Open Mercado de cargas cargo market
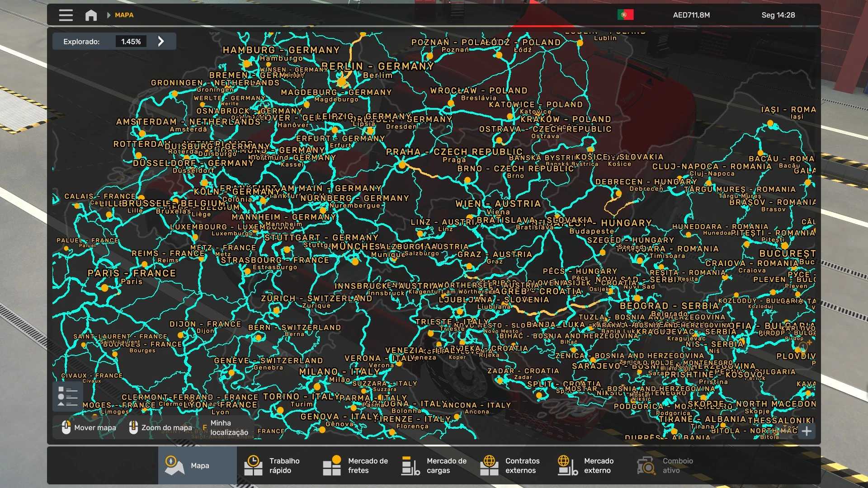868x488 pixels. (434, 465)
